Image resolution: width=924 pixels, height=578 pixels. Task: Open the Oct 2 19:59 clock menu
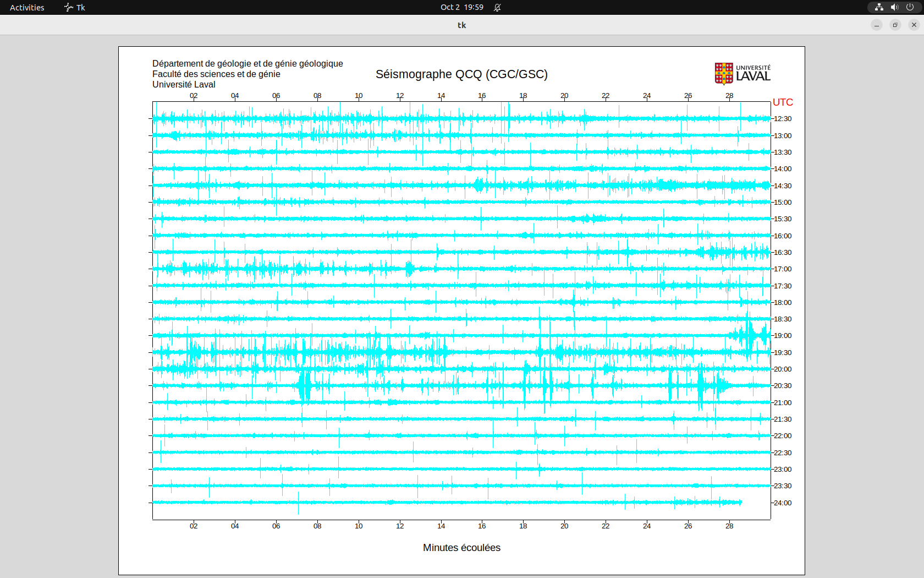coord(461,8)
